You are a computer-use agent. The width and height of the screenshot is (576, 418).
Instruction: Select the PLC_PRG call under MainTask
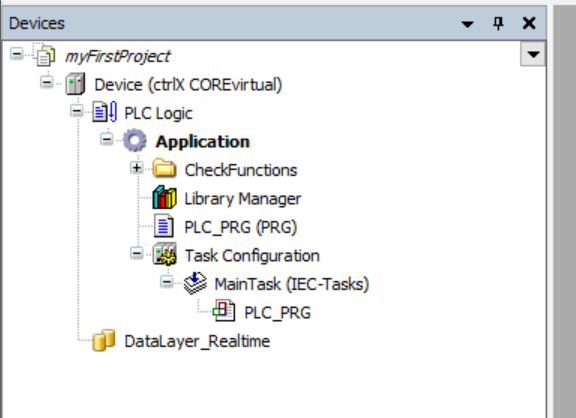(x=277, y=313)
